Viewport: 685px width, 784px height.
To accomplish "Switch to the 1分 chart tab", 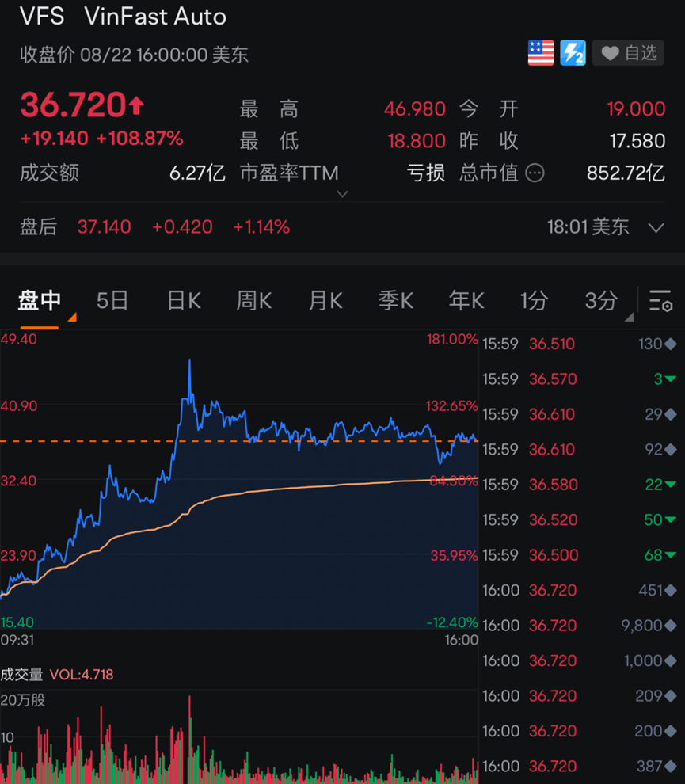I will click(534, 300).
